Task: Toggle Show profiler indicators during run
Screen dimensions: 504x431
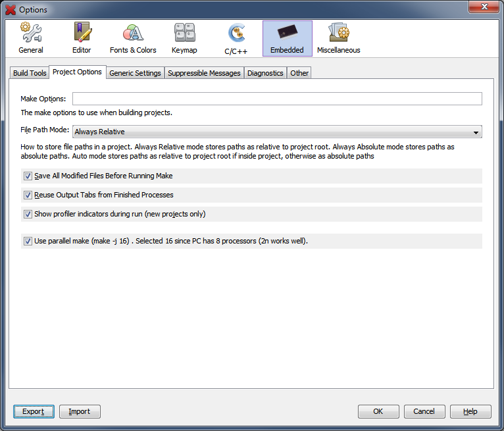Action: click(x=28, y=214)
